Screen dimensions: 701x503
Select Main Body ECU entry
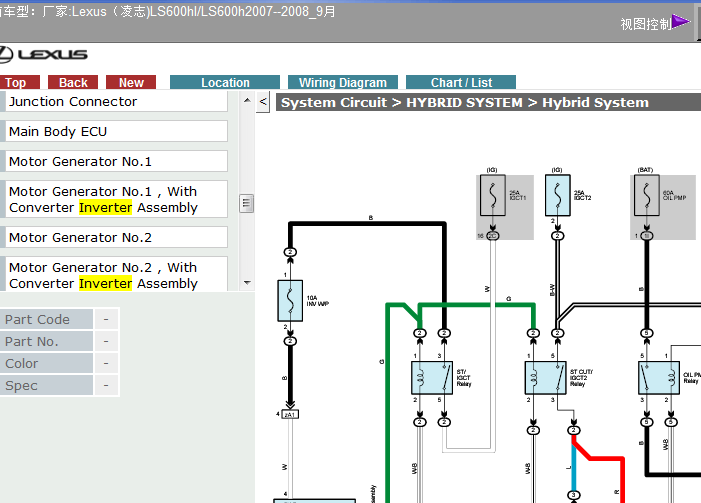115,131
